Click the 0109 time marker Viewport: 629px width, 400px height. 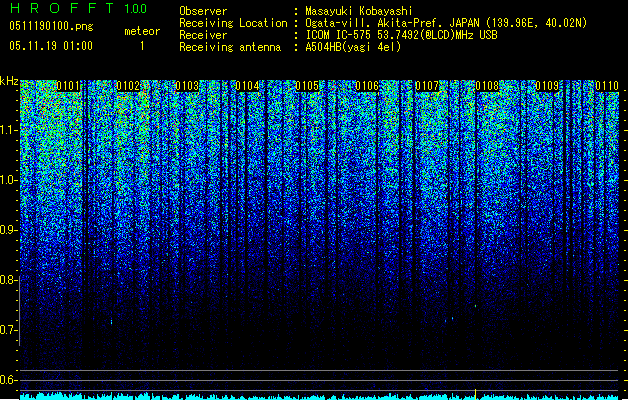(547, 86)
